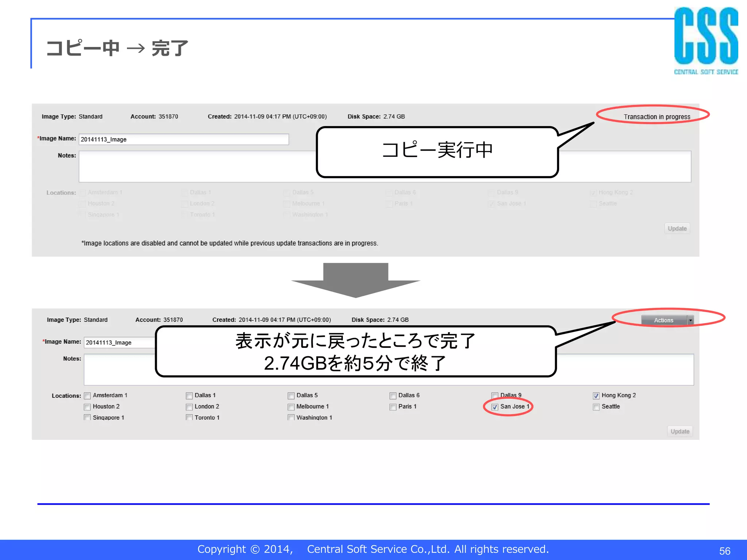747x560 pixels.
Task: Toggle the Hong Kong 2 checkbox in lower panel
Action: coord(596,396)
